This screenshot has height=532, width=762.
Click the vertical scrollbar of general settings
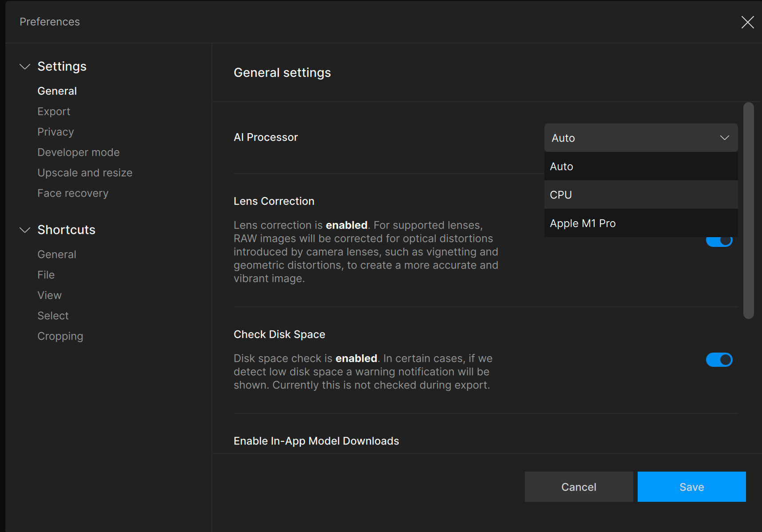748,210
